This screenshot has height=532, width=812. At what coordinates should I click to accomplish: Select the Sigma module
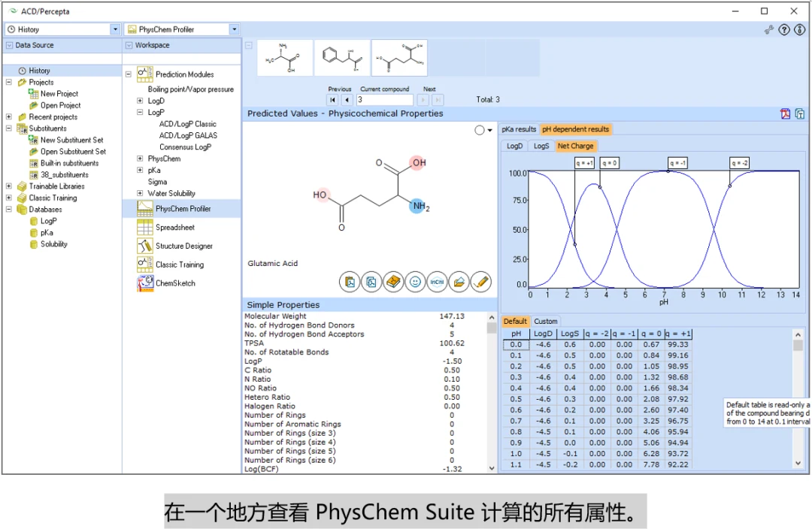pos(157,182)
